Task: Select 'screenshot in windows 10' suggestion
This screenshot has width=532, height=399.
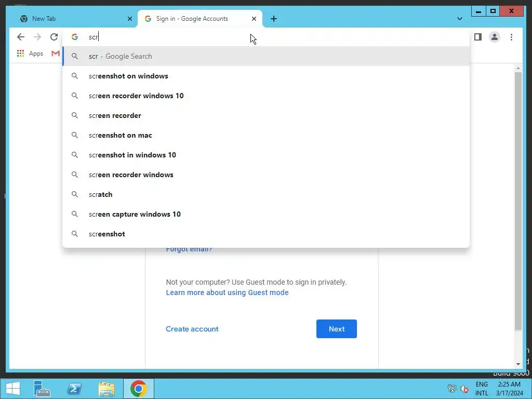Action: click(267, 155)
